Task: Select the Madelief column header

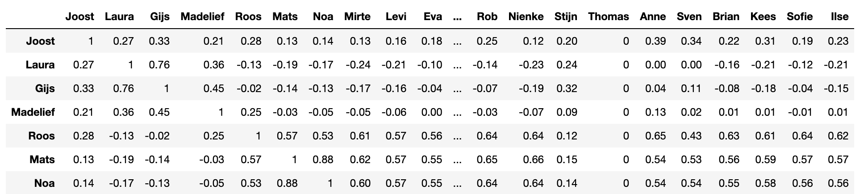Action: (202, 17)
